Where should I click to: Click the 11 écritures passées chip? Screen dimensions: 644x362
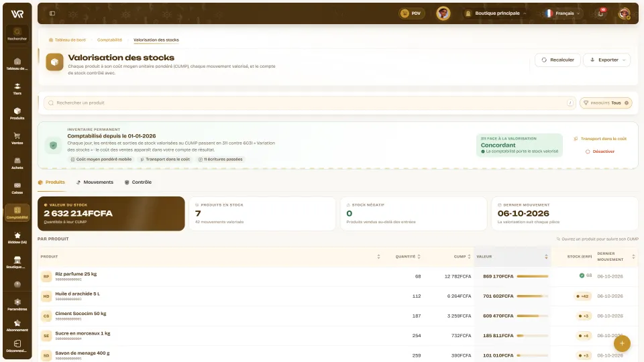coord(221,160)
